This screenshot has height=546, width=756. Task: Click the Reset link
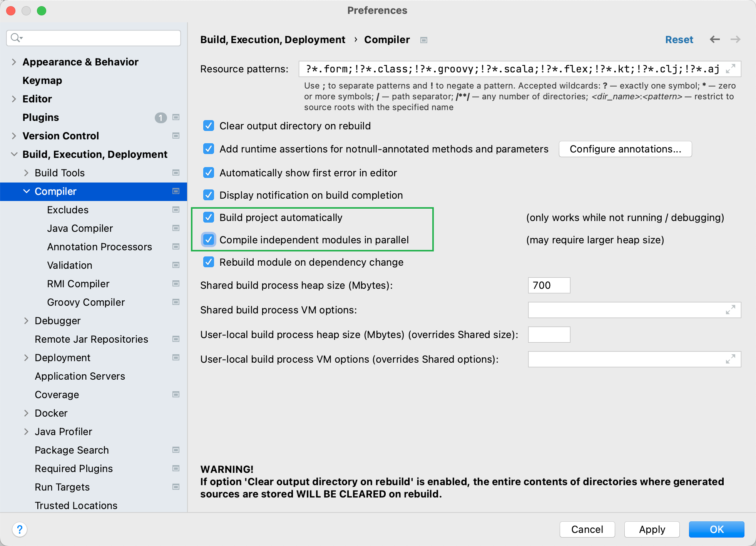click(x=679, y=40)
